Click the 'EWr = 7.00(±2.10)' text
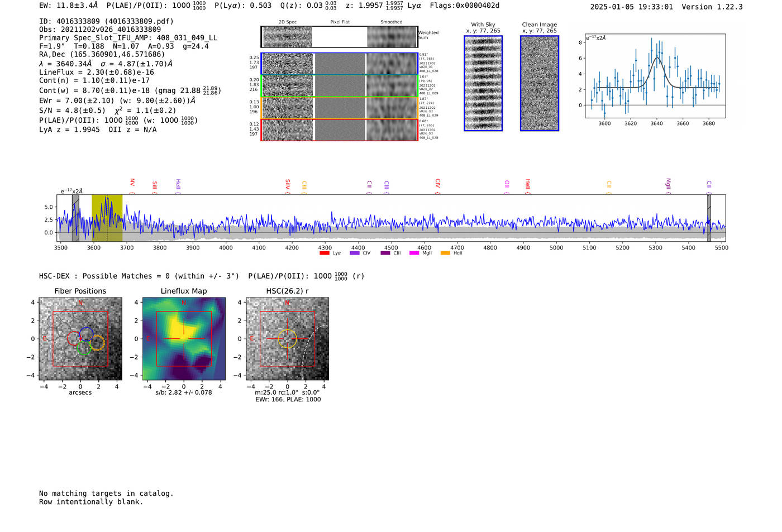This screenshot has height=532, width=782. [77, 100]
